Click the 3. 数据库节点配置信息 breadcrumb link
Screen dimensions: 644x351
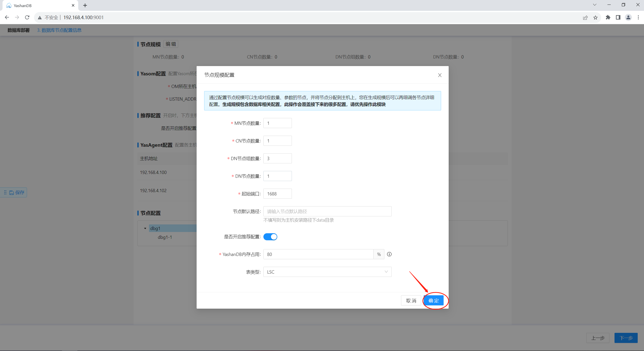coord(59,30)
